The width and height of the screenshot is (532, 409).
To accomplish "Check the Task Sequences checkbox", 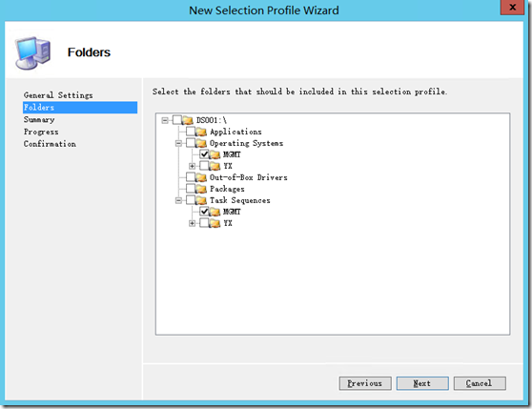I will tap(191, 200).
